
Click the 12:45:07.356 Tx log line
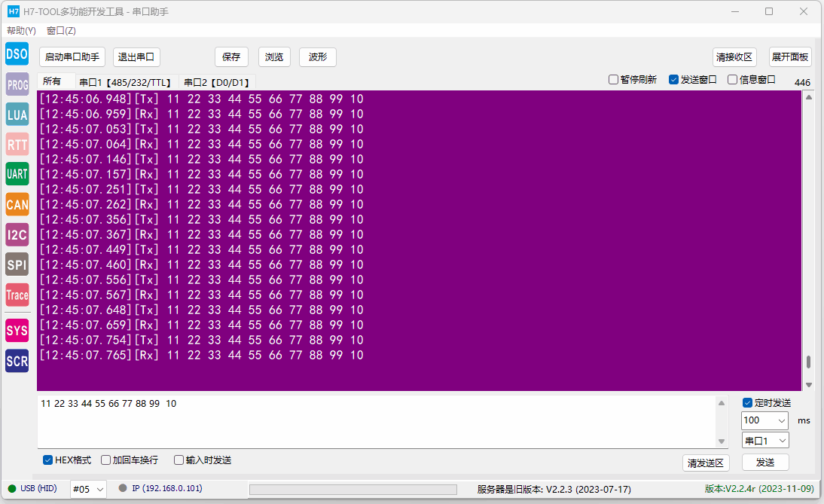coord(202,220)
